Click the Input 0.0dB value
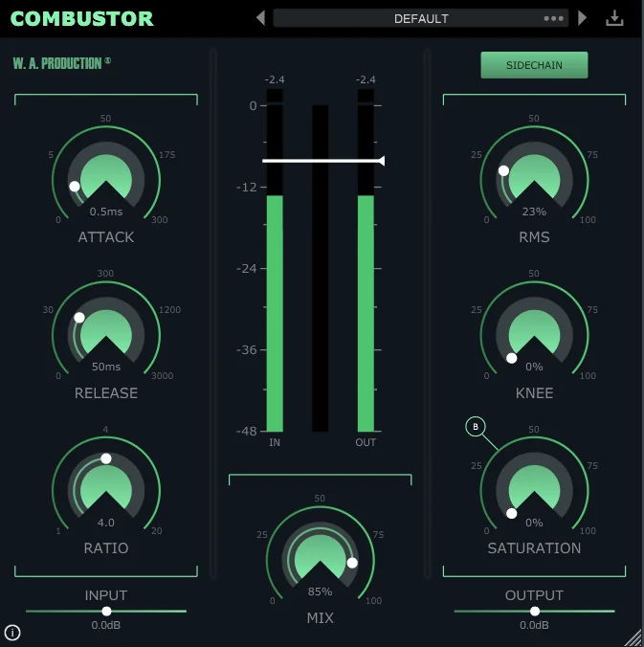 tap(106, 625)
